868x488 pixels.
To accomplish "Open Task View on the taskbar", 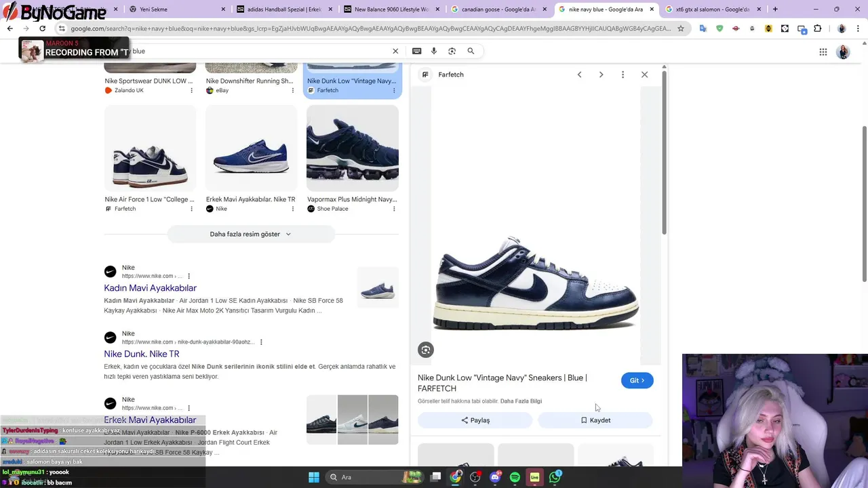I will [436, 477].
